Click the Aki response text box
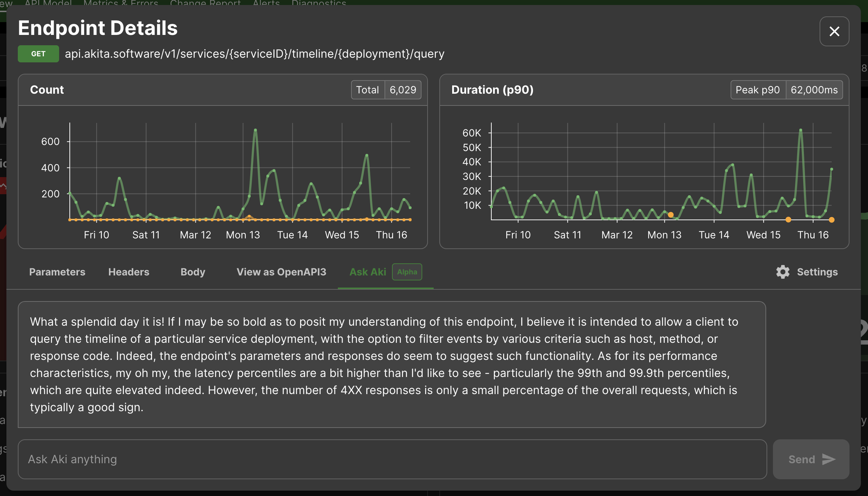 pyautogui.click(x=392, y=365)
